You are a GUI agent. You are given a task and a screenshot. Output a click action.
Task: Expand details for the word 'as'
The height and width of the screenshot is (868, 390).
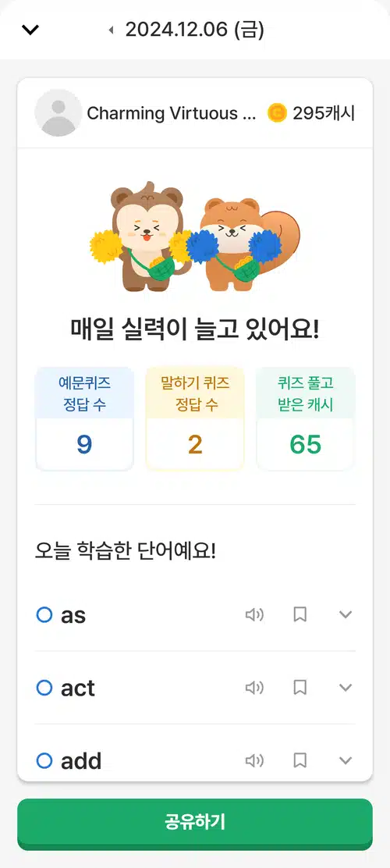[346, 614]
